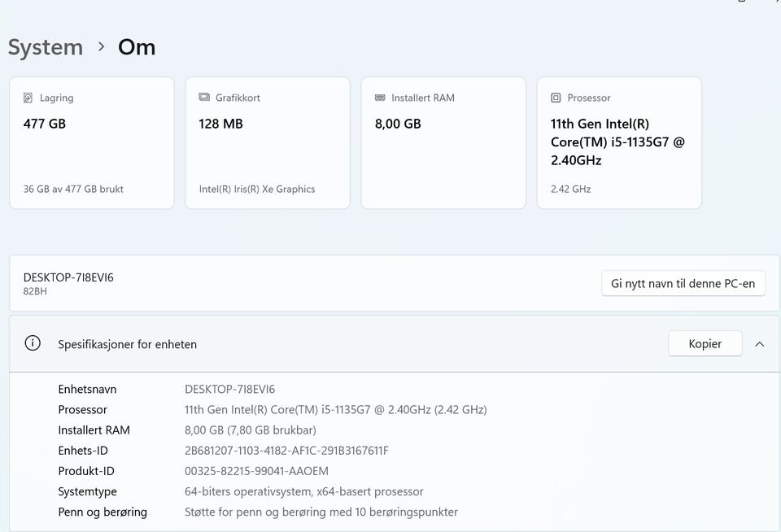The image size is (781, 532).
Task: Click the Grafikkort graphics card icon
Action: 204,98
